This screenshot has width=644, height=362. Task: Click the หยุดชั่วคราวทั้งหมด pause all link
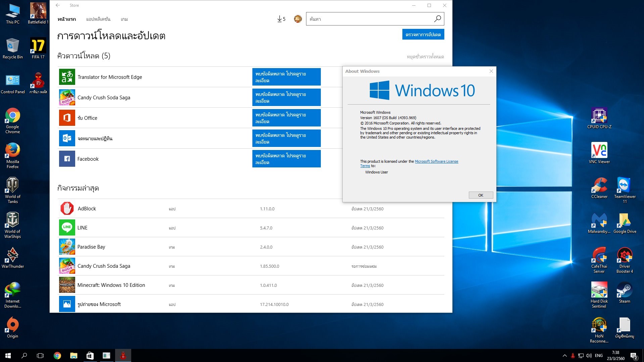425,57
